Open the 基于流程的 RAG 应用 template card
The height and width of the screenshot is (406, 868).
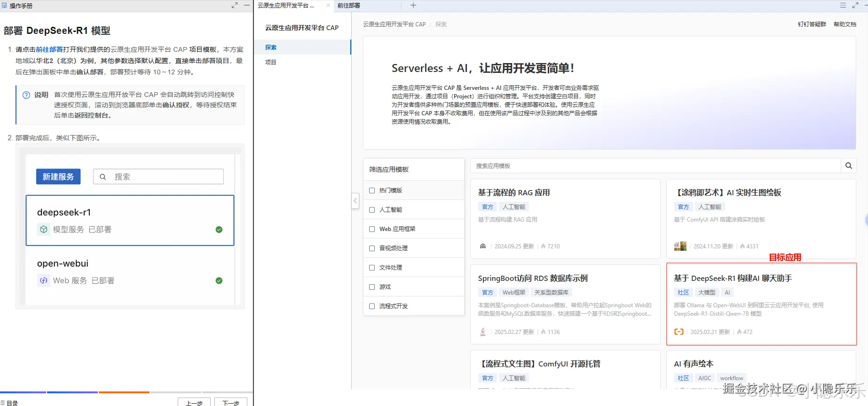point(565,219)
